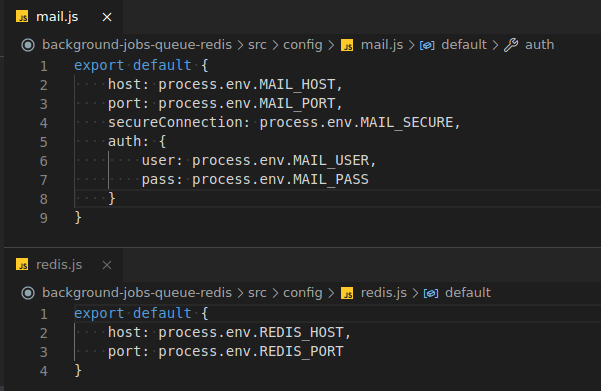601x391 pixels.
Task: Open the background-jobs-queue-redis breadcrumb in the mail.js editor
Action: [x=137, y=45]
